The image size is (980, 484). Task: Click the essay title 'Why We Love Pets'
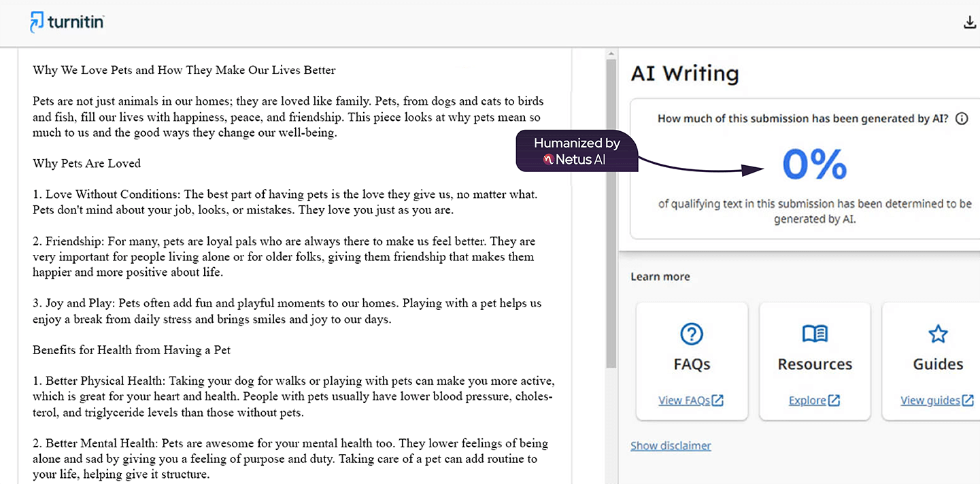coord(184,70)
